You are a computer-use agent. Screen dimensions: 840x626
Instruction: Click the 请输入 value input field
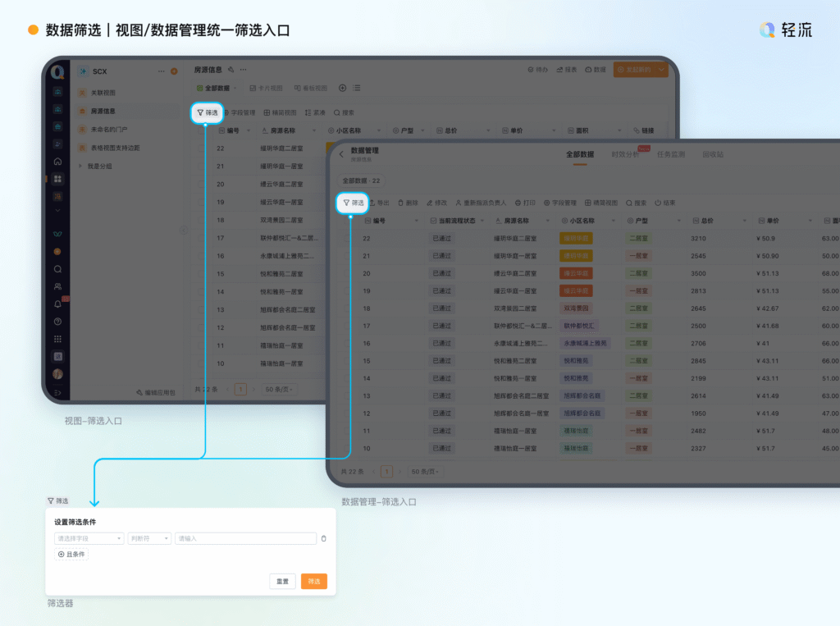245,539
